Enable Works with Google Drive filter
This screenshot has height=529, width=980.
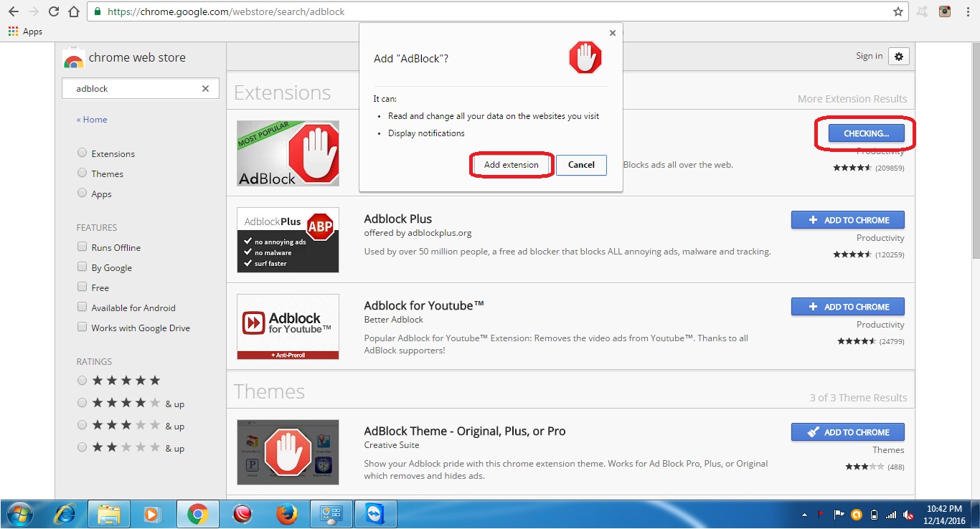(x=82, y=327)
